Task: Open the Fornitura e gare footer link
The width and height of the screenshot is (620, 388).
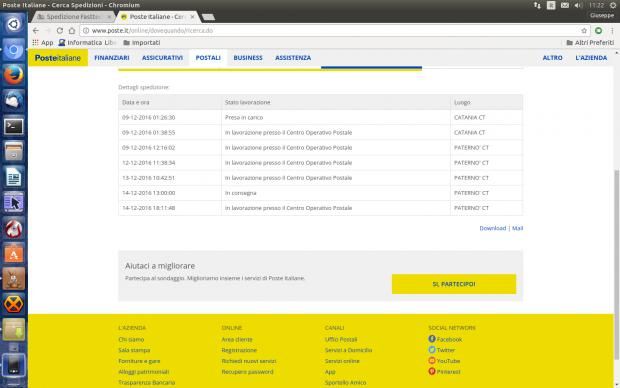Action: tap(139, 361)
